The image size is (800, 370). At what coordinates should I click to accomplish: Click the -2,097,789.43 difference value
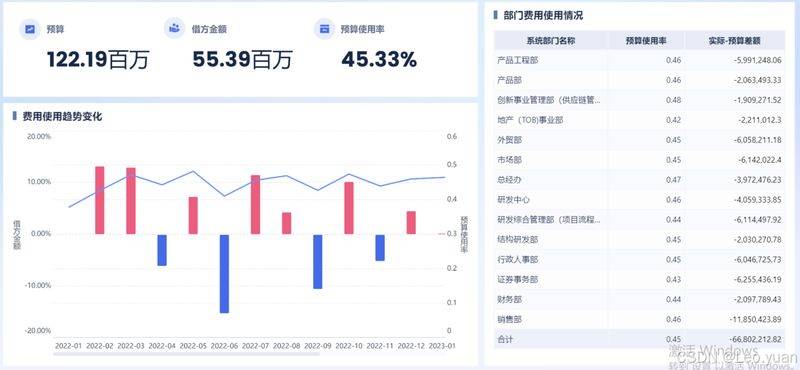click(758, 300)
